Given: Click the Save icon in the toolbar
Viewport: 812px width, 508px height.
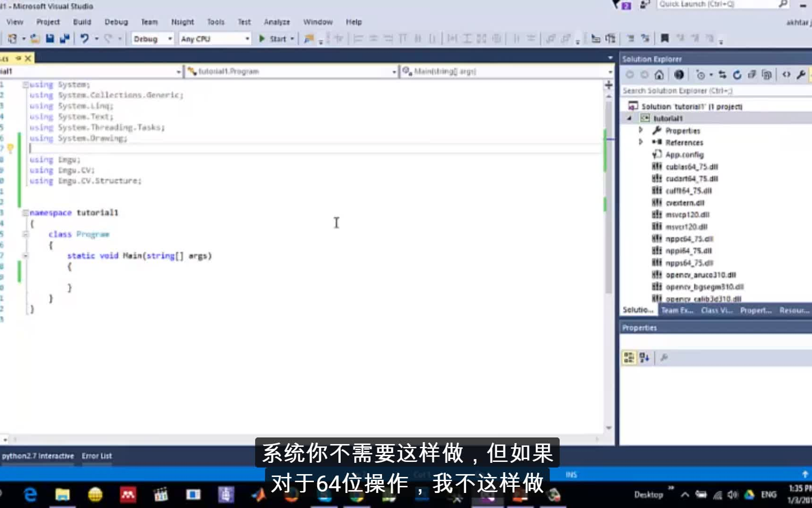Looking at the screenshot, I should [50, 39].
